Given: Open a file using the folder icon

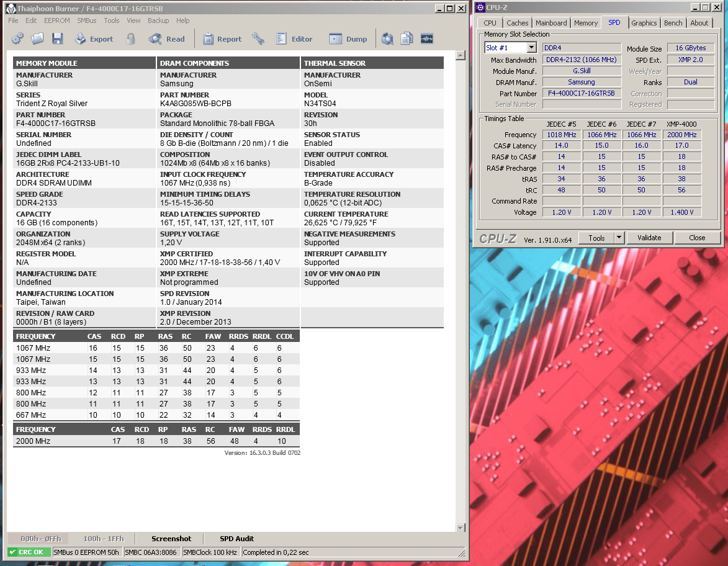Looking at the screenshot, I should point(37,38).
